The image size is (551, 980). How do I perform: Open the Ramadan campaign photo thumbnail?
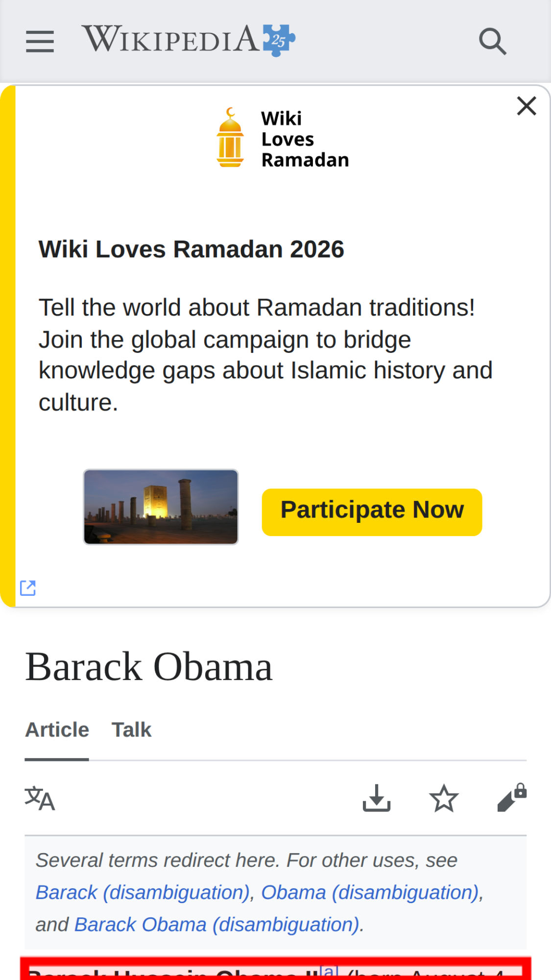[x=161, y=507]
